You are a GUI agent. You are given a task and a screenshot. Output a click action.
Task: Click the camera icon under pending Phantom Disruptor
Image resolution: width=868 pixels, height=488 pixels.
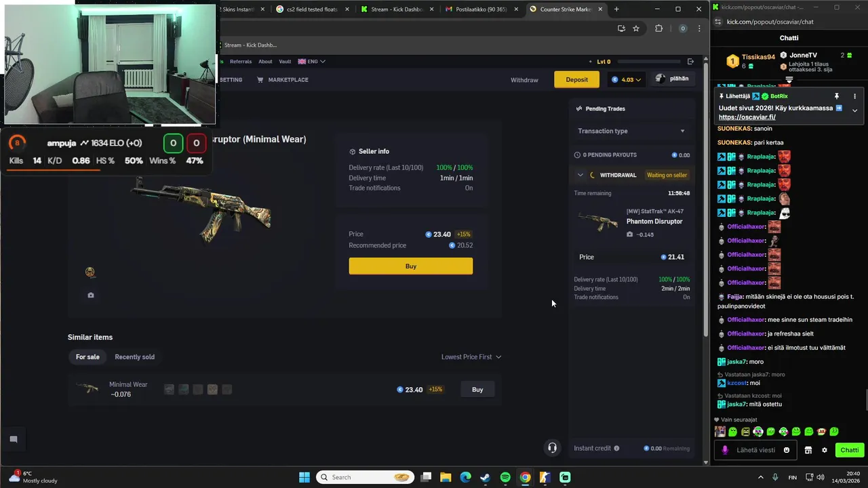point(630,235)
